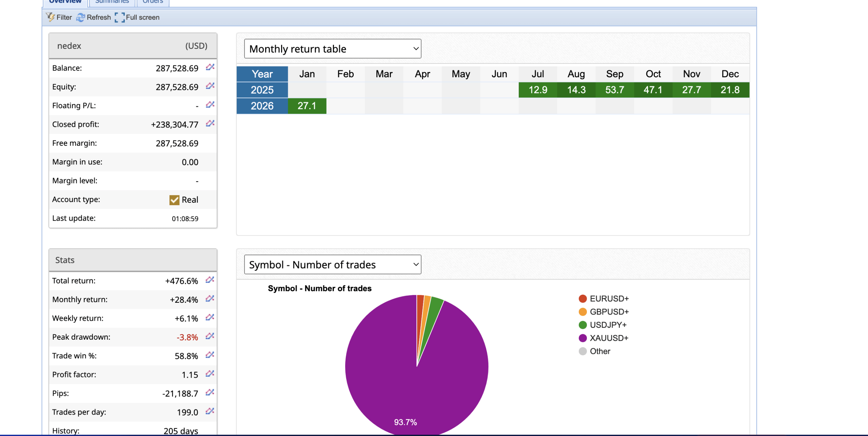Screen dimensions: 868x436
Task: Open the Monthly return table dropdown
Action: click(x=332, y=48)
